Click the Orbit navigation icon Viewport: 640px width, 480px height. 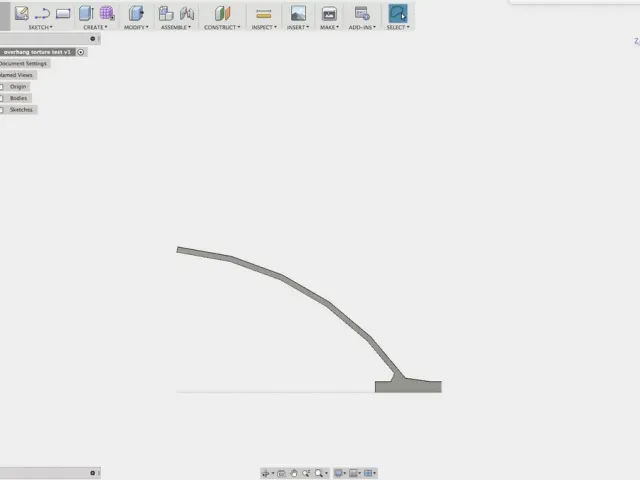click(265, 473)
